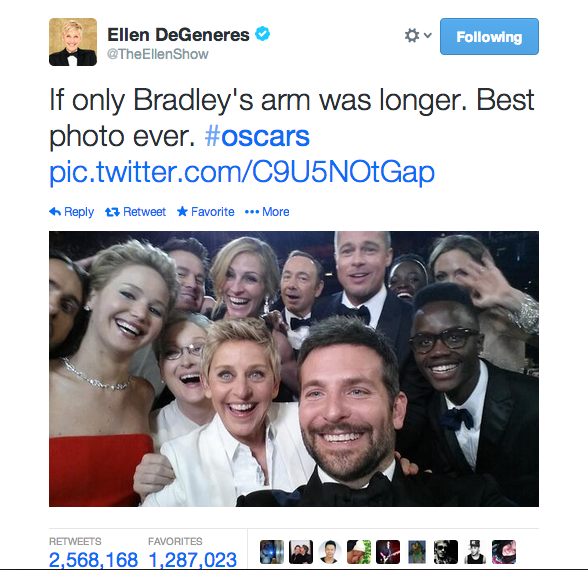Image resolution: width=588 pixels, height=570 pixels.
Task: Expand the chevron beside the gear icon
Action: (x=428, y=35)
